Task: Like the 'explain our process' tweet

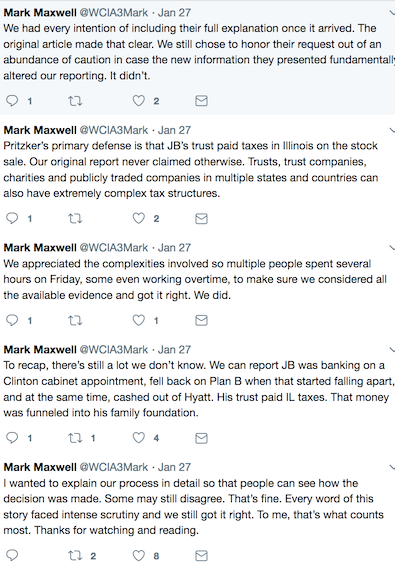Action: (139, 555)
